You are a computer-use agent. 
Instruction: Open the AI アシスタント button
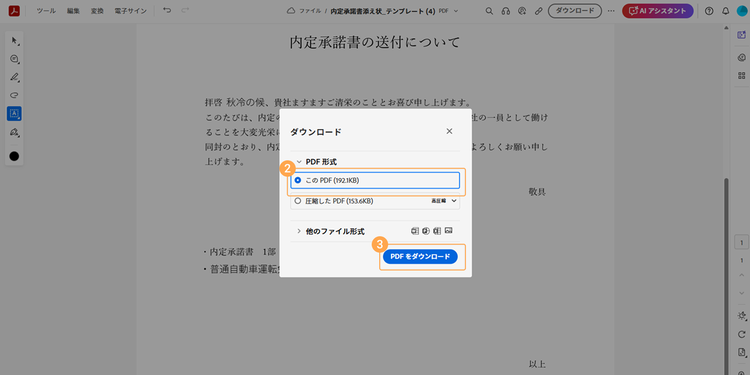coord(658,11)
